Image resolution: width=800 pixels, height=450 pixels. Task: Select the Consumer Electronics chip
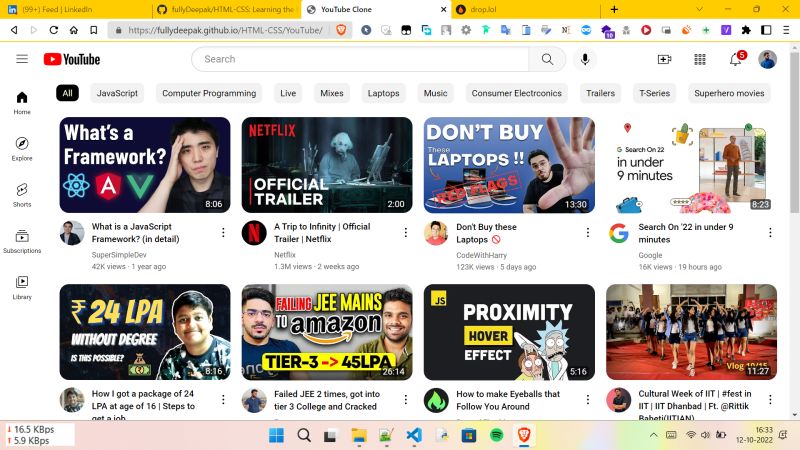click(516, 93)
